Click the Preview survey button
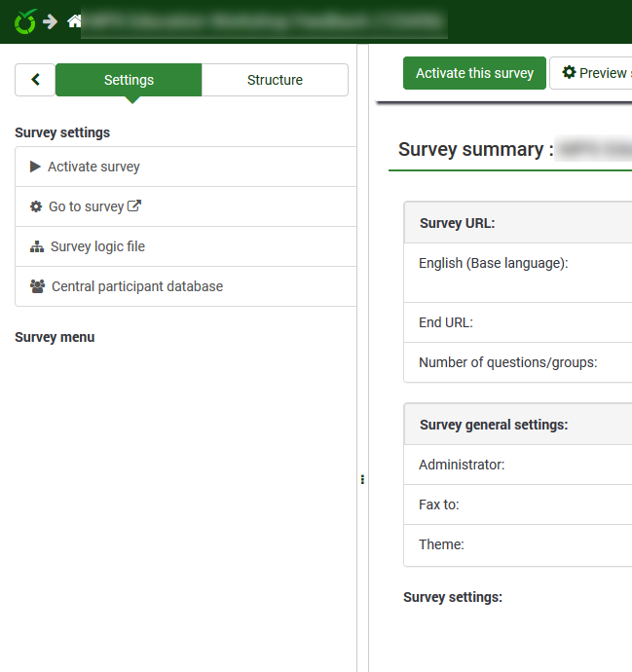Image resolution: width=632 pixels, height=672 pixels. [591, 73]
